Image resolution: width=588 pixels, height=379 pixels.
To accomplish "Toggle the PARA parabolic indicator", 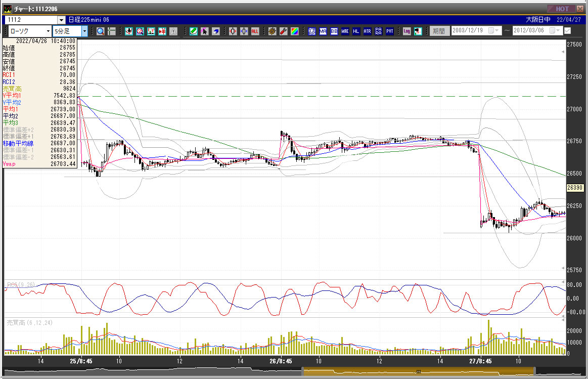I will coord(378,31).
